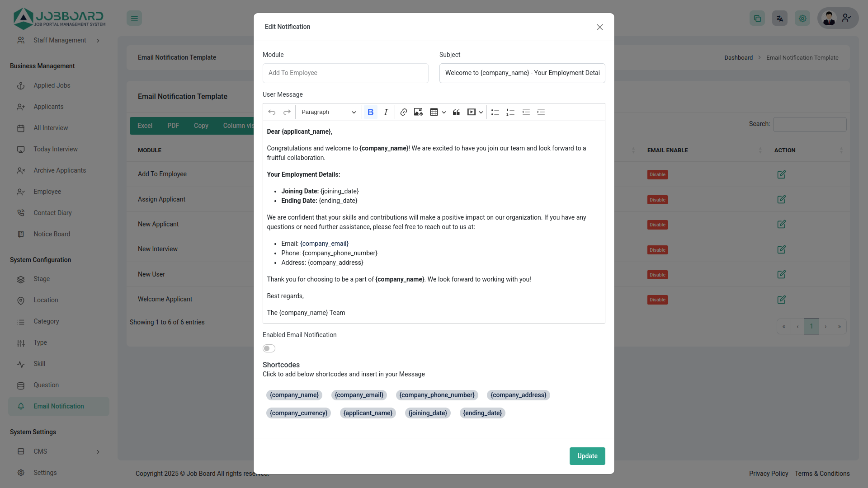Click the numbered list icon
The height and width of the screenshot is (488, 868).
coord(510,112)
